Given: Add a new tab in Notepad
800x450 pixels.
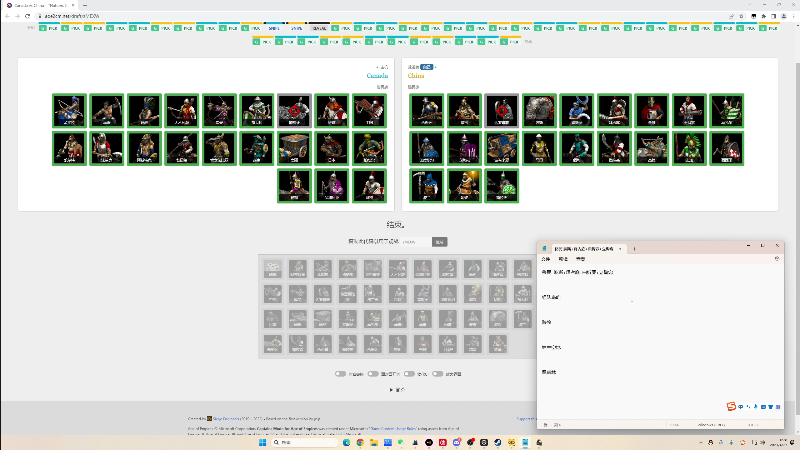Looking at the screenshot, I should coord(634,249).
